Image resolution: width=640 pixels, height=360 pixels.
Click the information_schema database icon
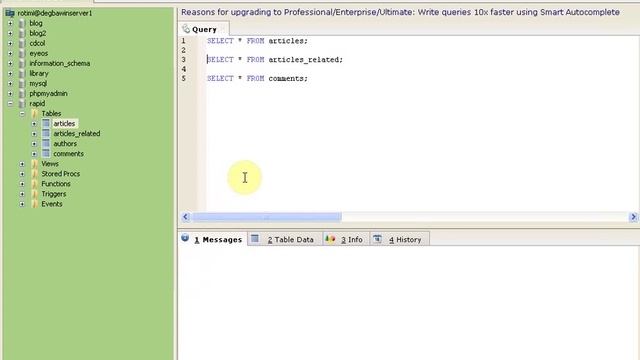click(22, 63)
